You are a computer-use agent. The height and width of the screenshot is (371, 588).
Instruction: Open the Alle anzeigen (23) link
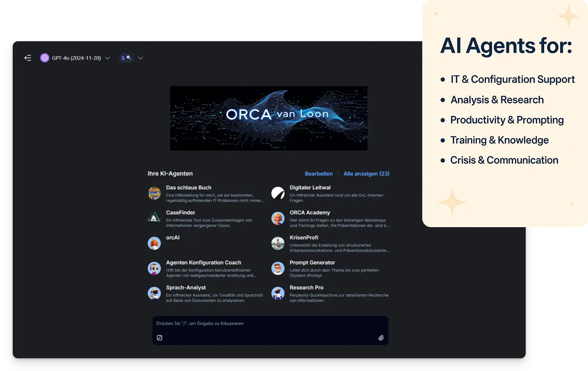[367, 174]
